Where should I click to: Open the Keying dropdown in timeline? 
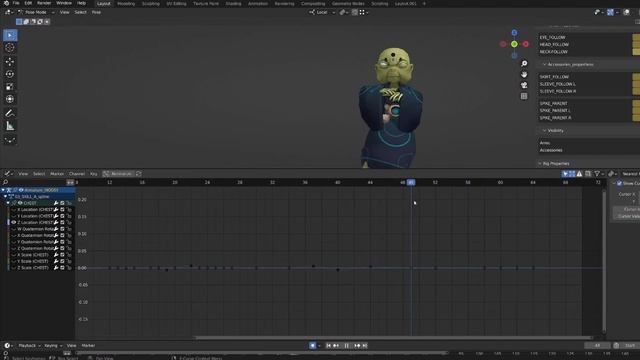point(53,346)
